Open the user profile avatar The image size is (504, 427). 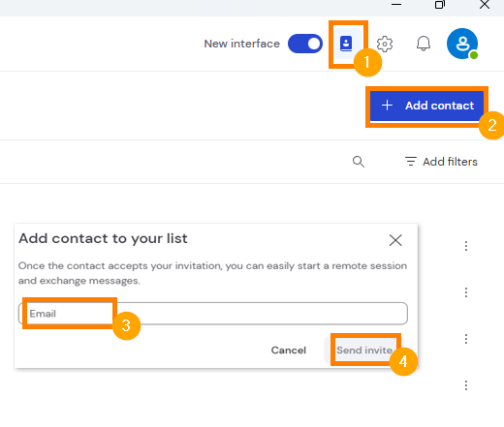pyautogui.click(x=462, y=44)
